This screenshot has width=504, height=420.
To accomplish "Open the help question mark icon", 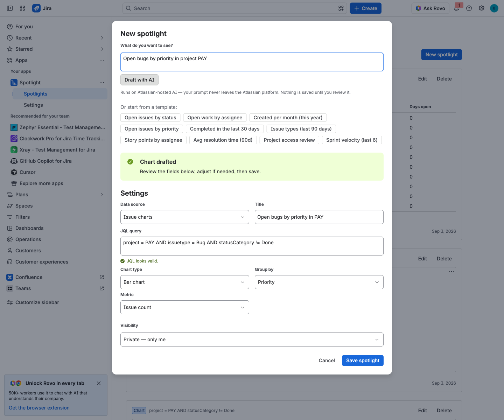I will click(469, 8).
